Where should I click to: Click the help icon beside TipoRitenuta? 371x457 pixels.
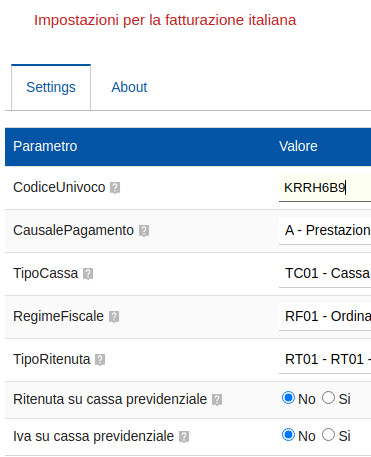point(100,360)
